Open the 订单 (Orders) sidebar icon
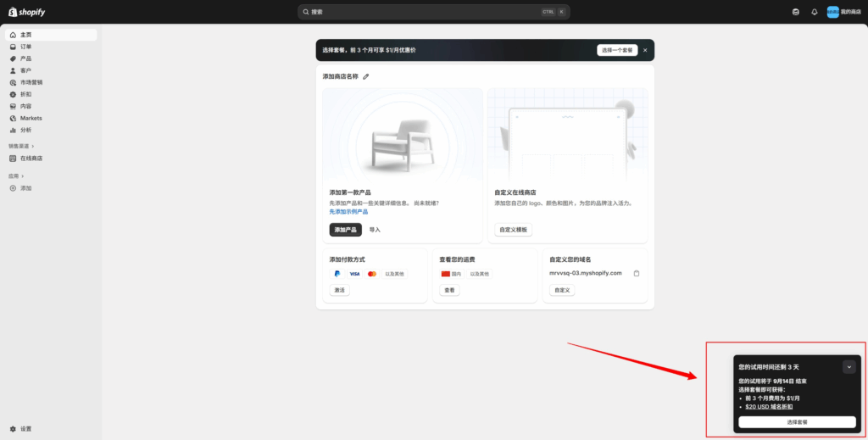 click(x=13, y=47)
